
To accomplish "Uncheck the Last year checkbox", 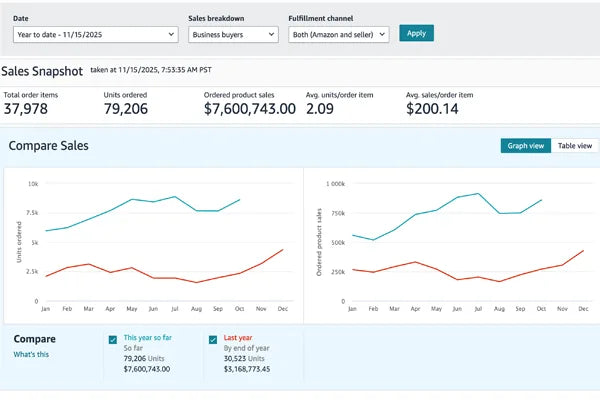I will [213, 340].
